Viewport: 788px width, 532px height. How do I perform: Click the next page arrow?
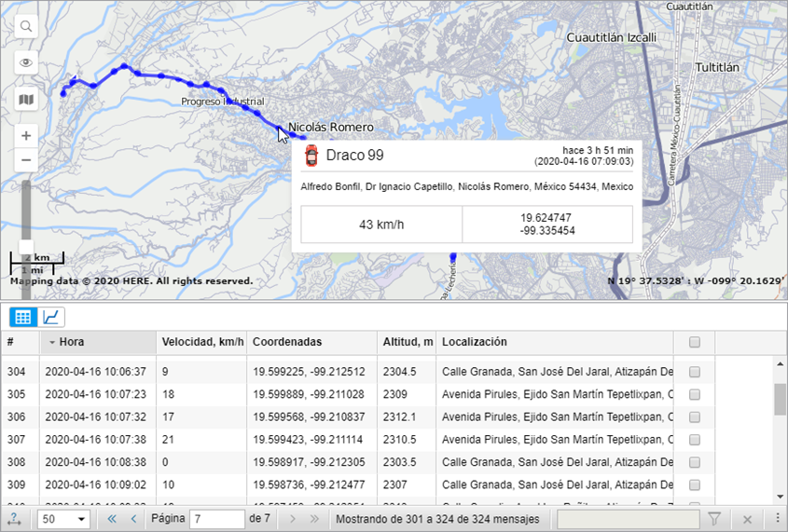tap(293, 519)
